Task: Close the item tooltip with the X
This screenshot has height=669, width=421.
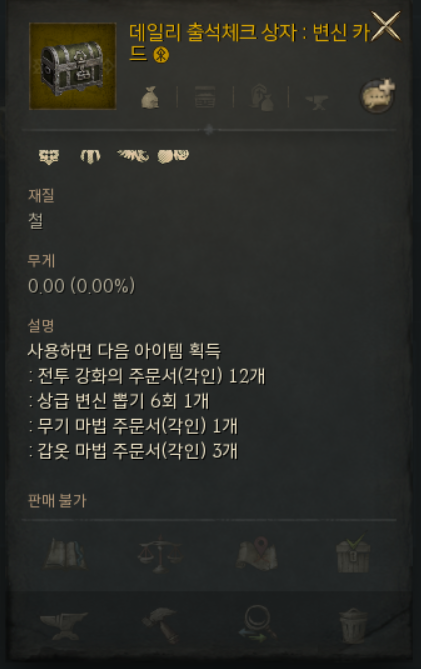Action: pyautogui.click(x=386, y=26)
